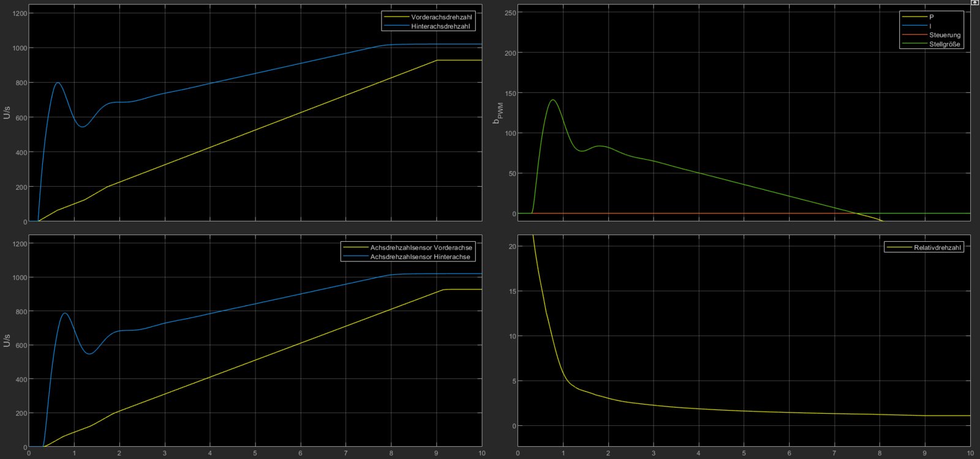The height and width of the screenshot is (459, 980).
Task: Click the green Stellgröße line sample in legend
Action: [914, 44]
